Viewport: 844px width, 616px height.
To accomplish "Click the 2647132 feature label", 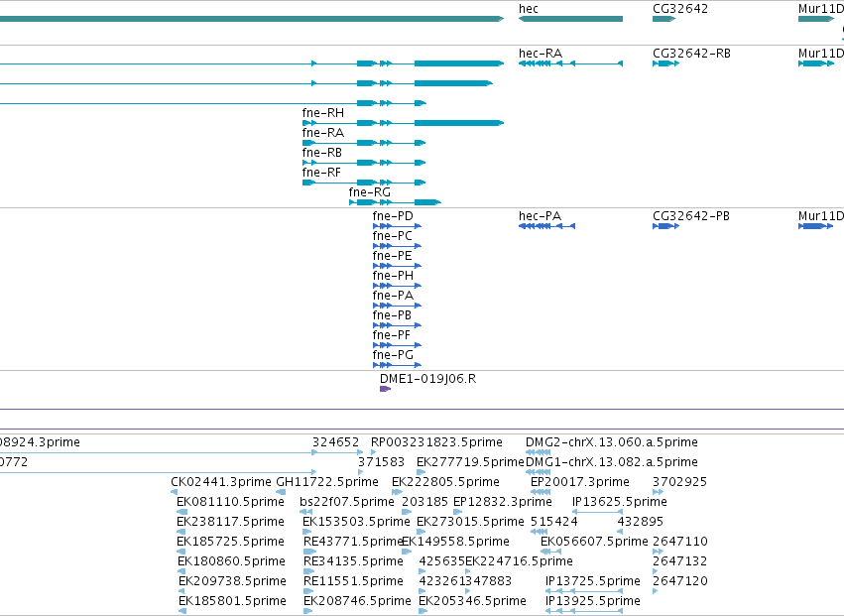I will click(680, 561).
